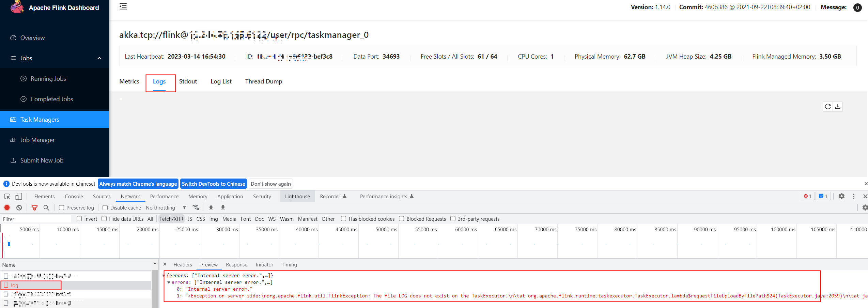Filter requests by JS type
The image size is (868, 308).
[x=190, y=219]
